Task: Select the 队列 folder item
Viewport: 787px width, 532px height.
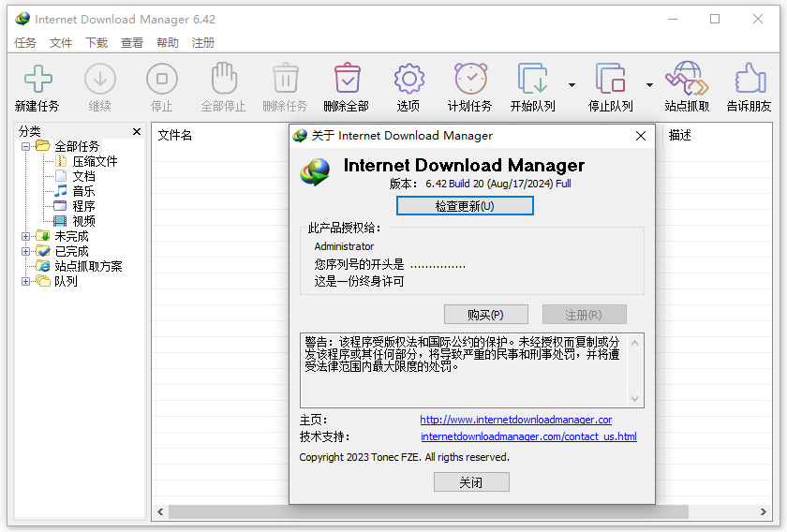Action: pos(66,281)
